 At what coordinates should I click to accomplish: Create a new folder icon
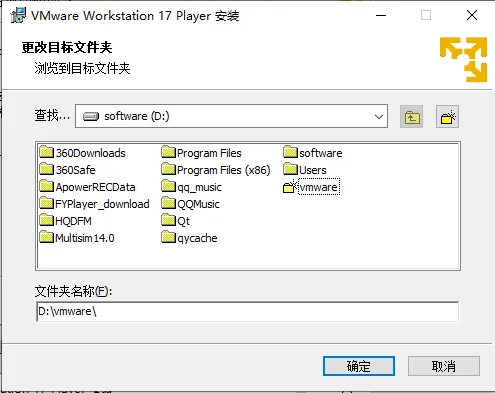coord(447,117)
